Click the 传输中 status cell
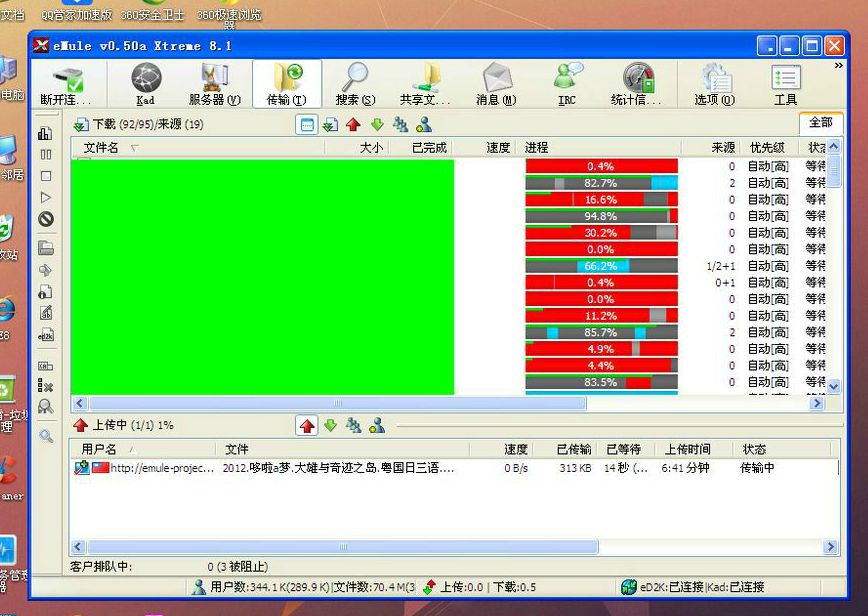The width and height of the screenshot is (868, 616). [757, 468]
